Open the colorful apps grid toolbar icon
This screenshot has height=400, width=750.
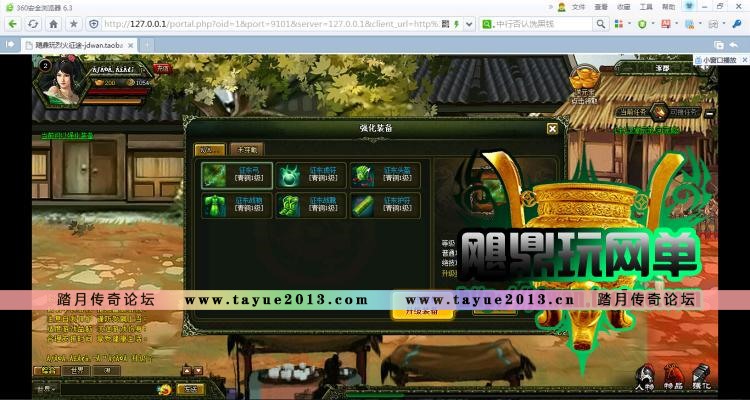click(618, 24)
